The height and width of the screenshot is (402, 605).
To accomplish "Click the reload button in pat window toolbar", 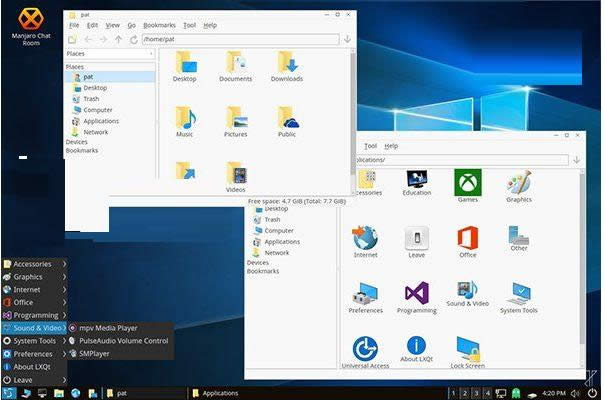I will tap(133, 39).
